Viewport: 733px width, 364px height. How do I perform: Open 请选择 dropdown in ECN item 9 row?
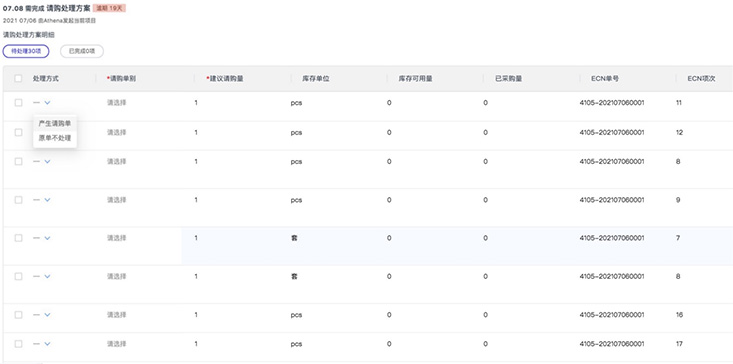pyautogui.click(x=116, y=200)
